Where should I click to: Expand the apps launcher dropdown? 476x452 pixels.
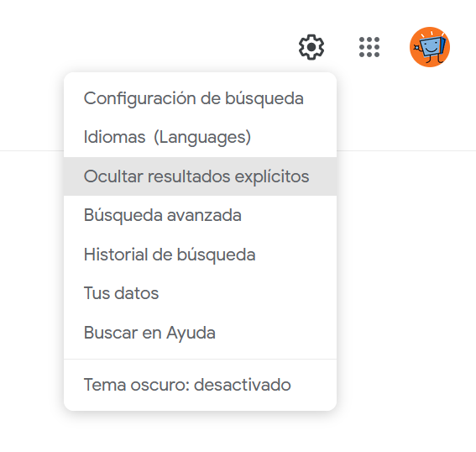coord(369,47)
